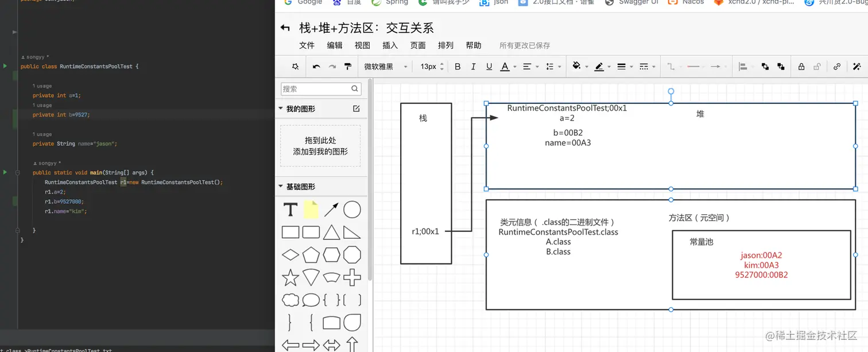Toggle underline text formatting
Screen dimensions: 868x352
[x=489, y=67]
